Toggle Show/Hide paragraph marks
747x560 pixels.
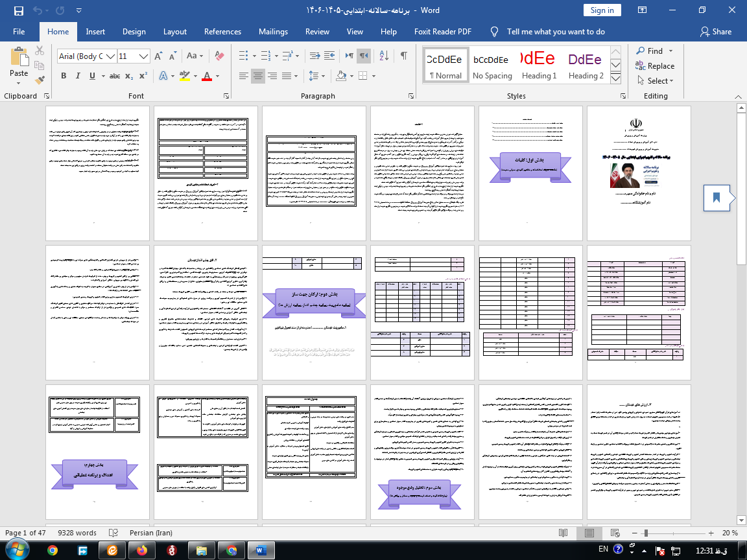(403, 56)
